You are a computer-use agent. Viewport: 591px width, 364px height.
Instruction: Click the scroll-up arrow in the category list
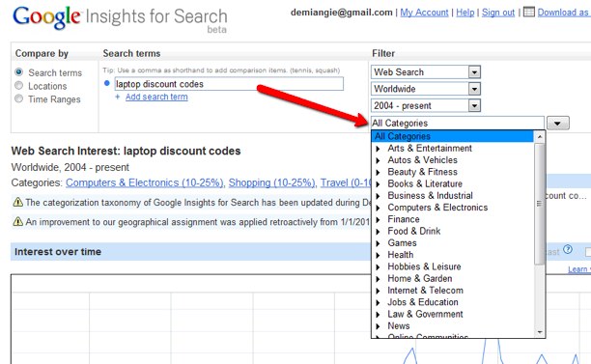tap(540, 137)
